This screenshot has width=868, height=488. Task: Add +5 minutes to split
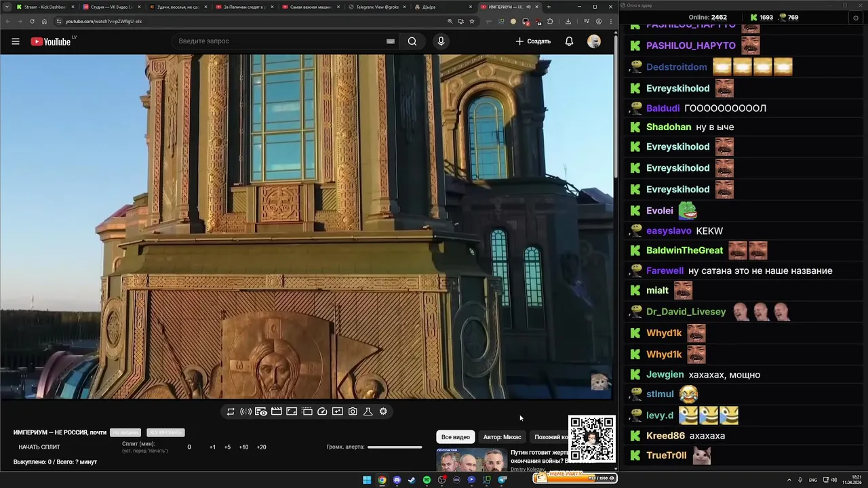[x=227, y=447]
